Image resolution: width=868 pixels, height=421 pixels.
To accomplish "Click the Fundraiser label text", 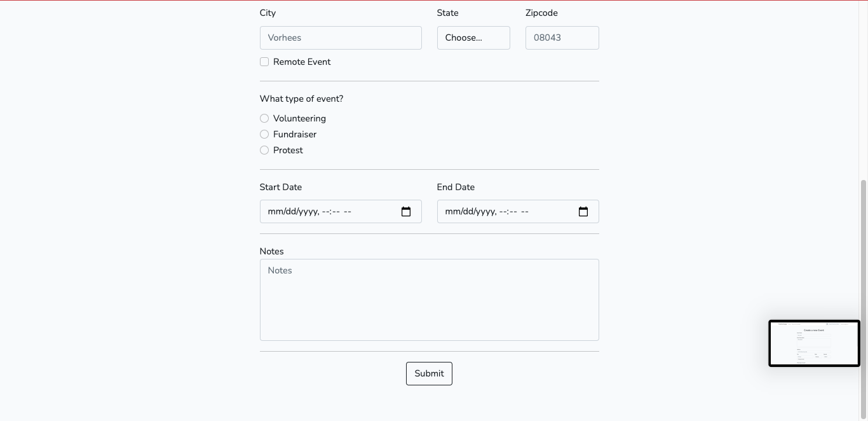I will point(295,134).
